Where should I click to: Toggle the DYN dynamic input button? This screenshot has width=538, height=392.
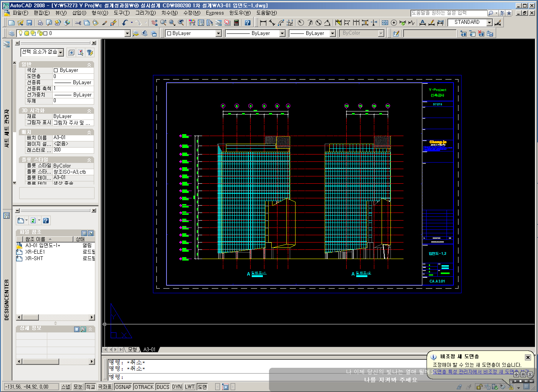click(177, 387)
